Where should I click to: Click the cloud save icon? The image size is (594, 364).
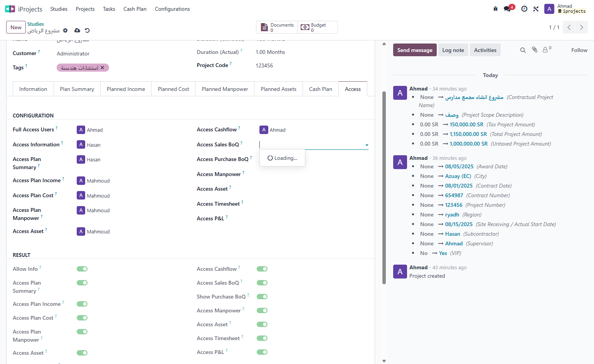[x=77, y=30]
